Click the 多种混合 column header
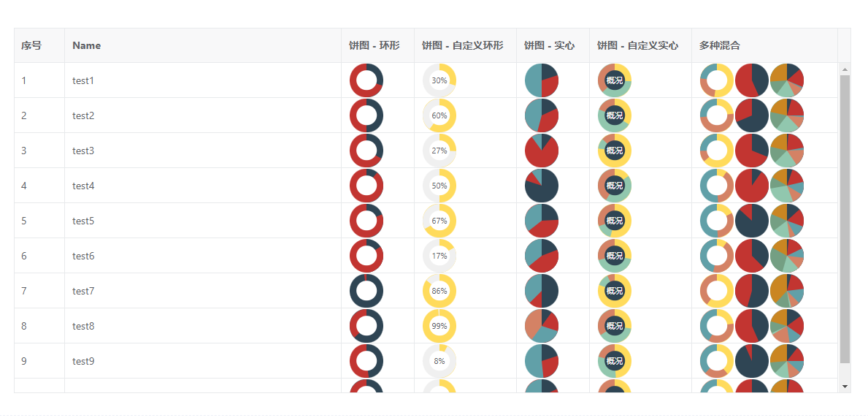868x418 pixels. pos(720,45)
